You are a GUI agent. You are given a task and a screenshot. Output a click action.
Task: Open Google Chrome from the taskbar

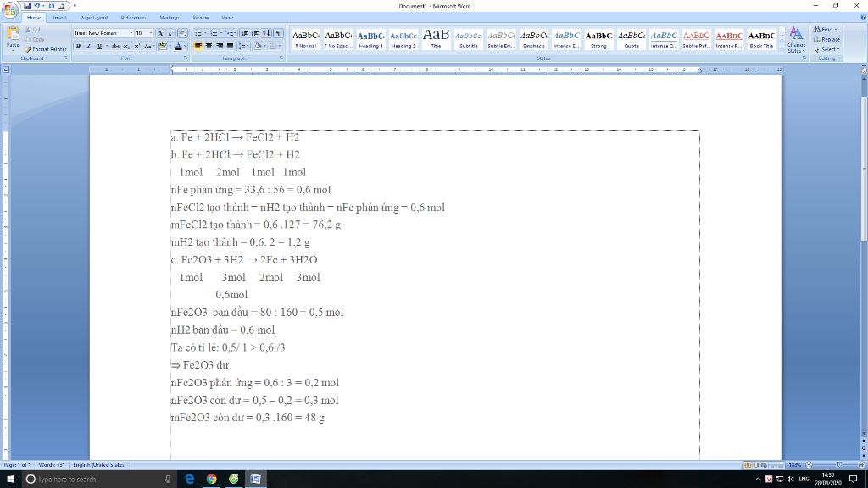click(211, 480)
